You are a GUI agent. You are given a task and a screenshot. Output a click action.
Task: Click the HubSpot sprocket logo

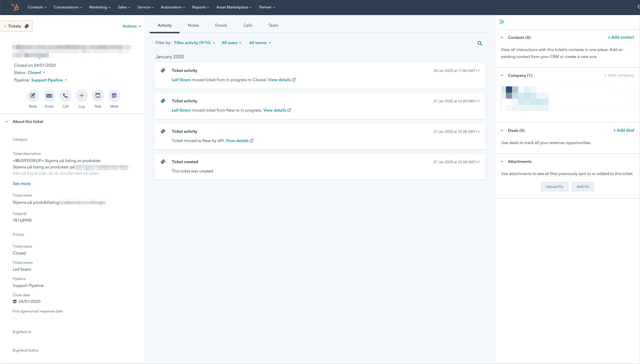click(x=15, y=7)
